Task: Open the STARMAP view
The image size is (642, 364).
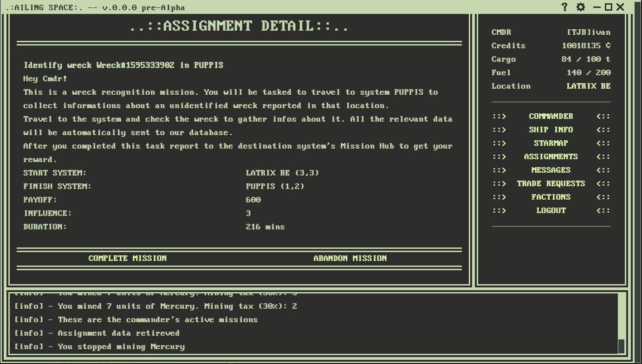Action: pos(551,143)
